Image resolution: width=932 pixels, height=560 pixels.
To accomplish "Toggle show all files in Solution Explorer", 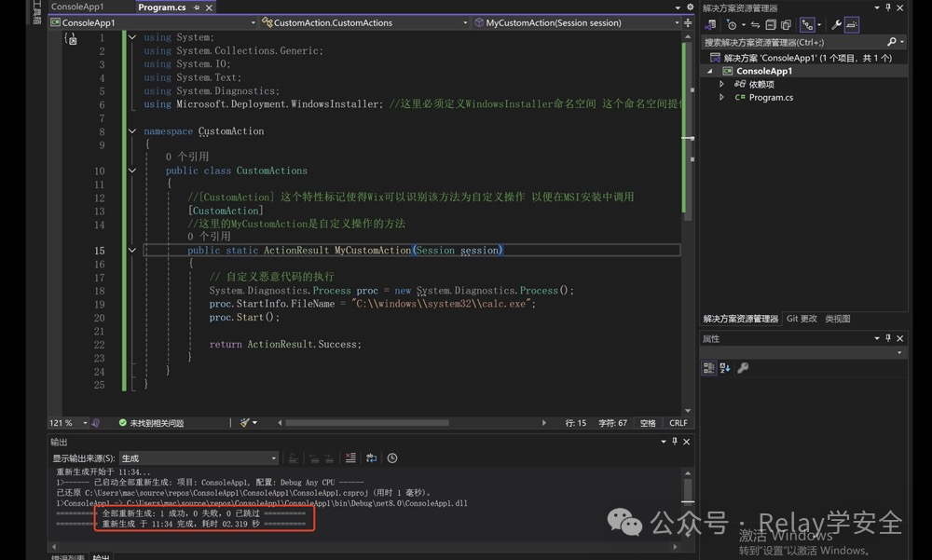I will [x=786, y=25].
